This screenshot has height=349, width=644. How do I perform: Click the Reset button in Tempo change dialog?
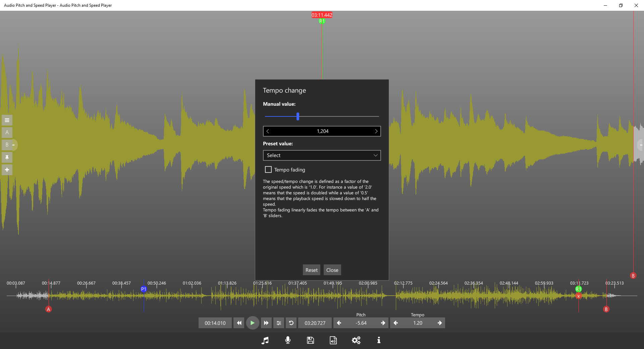click(x=311, y=270)
